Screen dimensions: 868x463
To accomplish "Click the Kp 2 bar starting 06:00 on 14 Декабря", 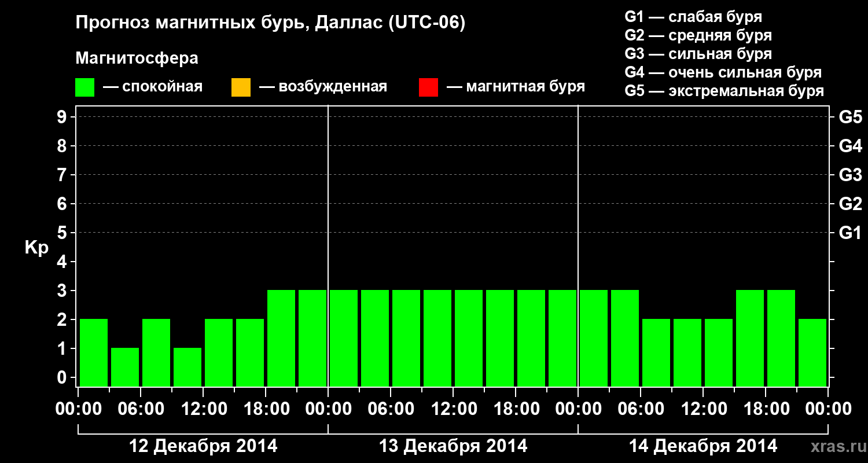I will (656, 352).
